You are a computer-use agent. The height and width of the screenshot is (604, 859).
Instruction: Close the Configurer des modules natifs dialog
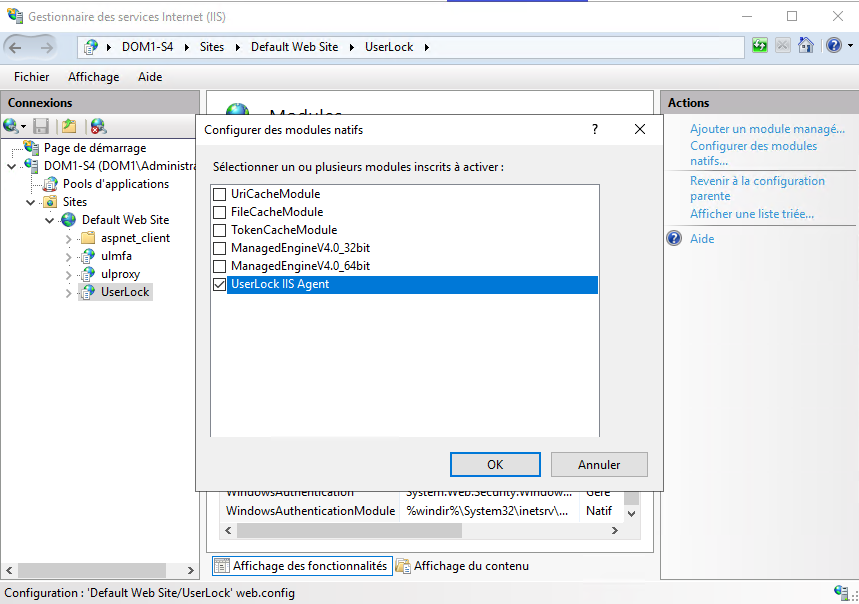click(x=639, y=129)
